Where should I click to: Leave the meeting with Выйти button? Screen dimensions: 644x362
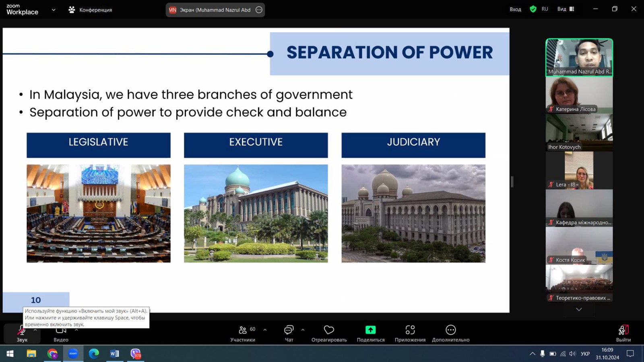623,334
